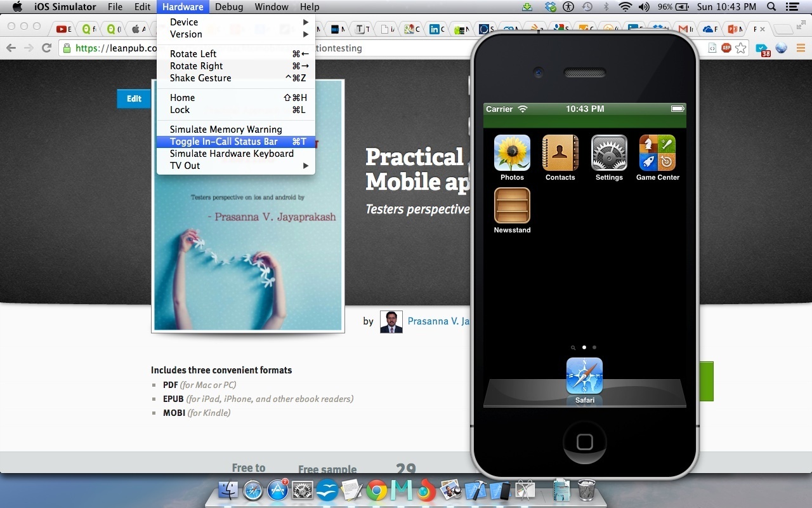The image size is (812, 508).
Task: Open the Newsstand folder icon
Action: tap(512, 206)
